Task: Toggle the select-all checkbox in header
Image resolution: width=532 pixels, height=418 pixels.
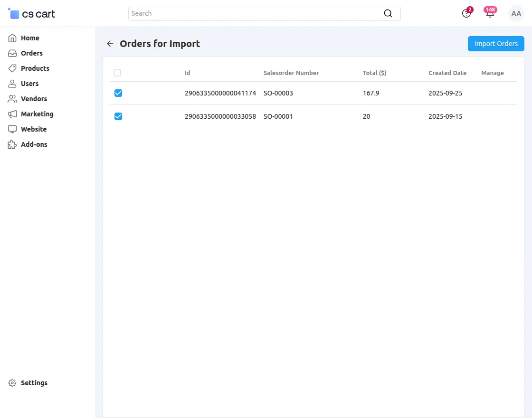Action: click(x=117, y=73)
